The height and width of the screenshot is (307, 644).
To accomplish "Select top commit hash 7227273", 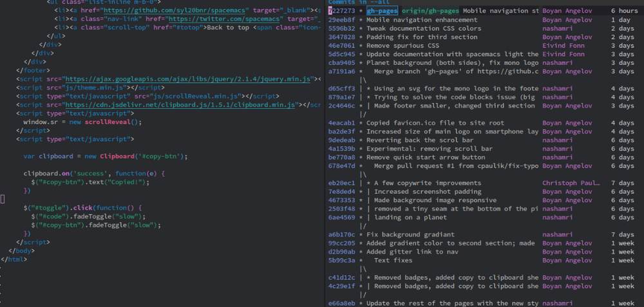I will pos(342,11).
